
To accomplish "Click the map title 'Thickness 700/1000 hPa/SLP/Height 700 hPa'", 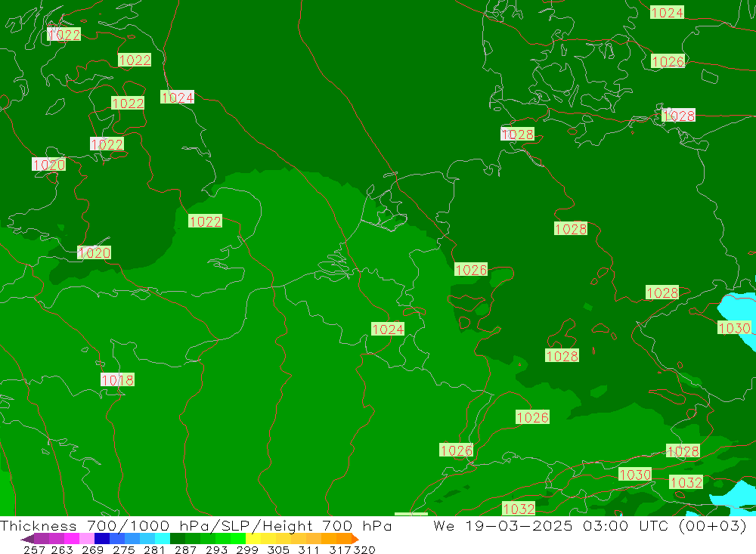I will point(196,525).
